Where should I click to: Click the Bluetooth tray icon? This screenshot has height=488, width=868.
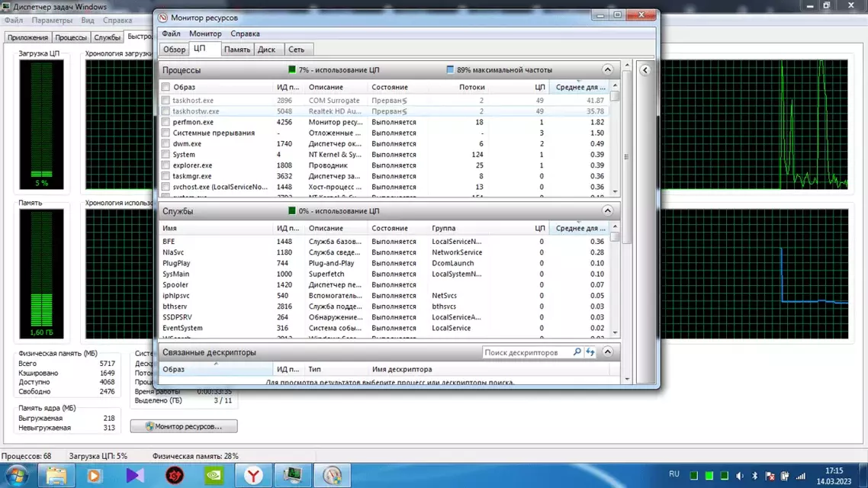pos(754,476)
